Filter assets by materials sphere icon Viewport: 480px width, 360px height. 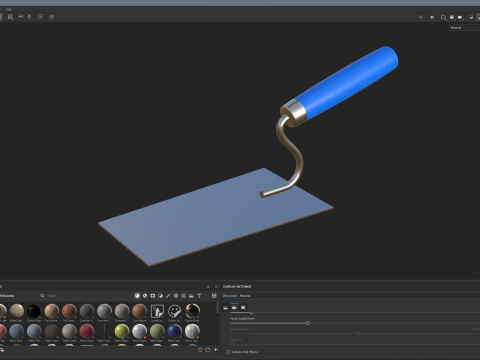click(x=137, y=296)
